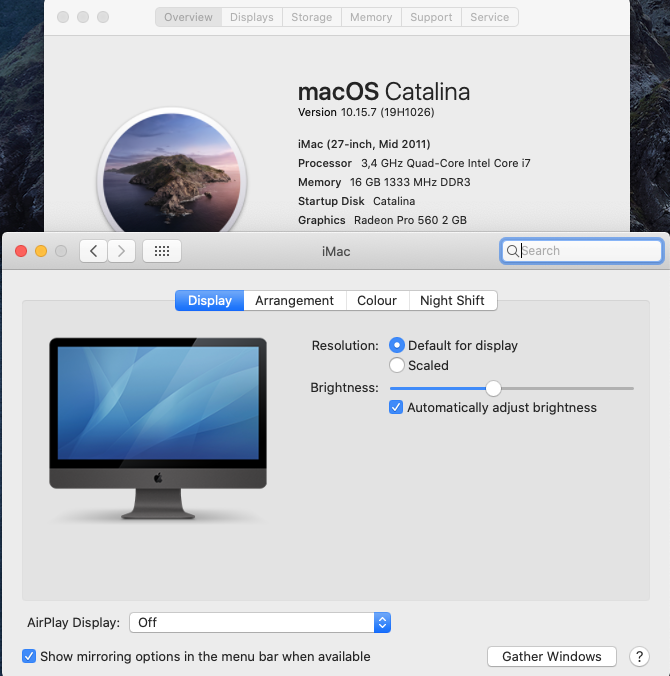Click the Gather Windows button
This screenshot has height=676, width=670.
click(552, 657)
